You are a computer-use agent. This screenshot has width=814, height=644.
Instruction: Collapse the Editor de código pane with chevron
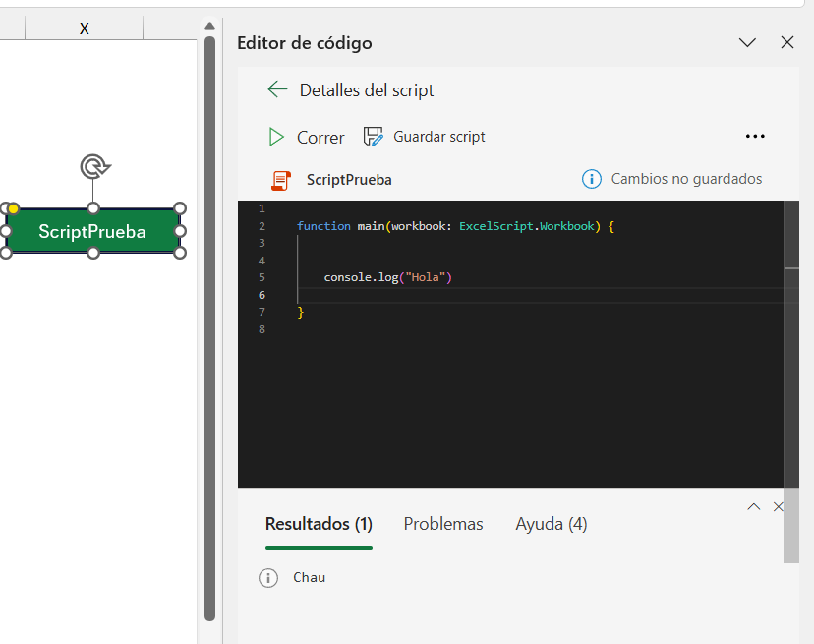[747, 42]
